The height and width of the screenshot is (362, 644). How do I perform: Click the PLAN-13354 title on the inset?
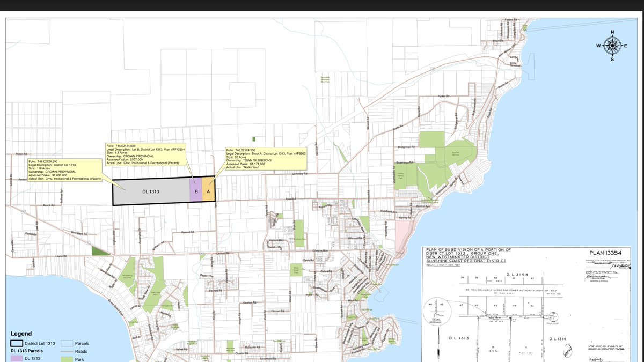(x=605, y=253)
